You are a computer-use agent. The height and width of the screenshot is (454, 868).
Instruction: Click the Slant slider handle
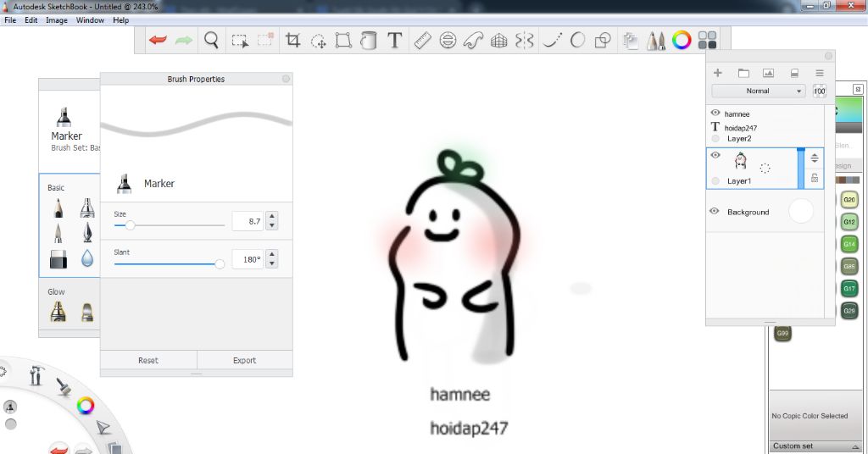pos(220,263)
